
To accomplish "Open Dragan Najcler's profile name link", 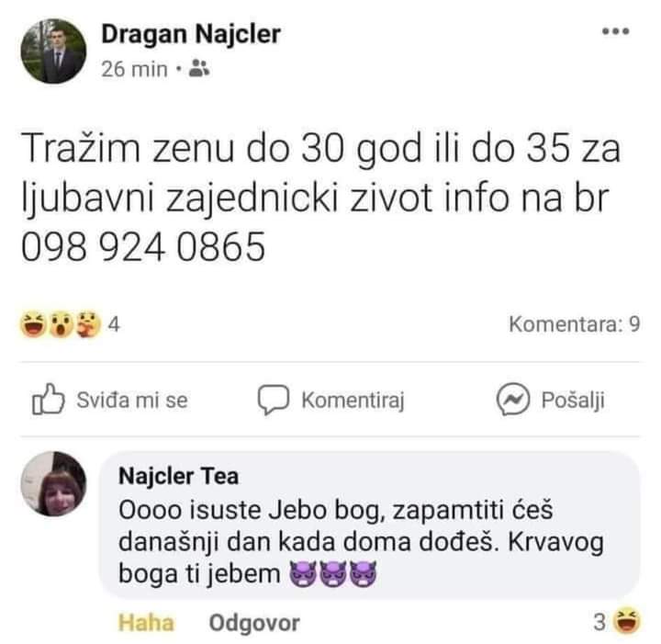I will (191, 34).
